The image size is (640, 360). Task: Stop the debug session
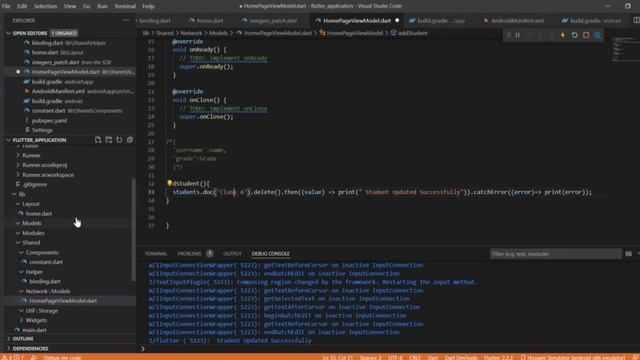[x=586, y=35]
